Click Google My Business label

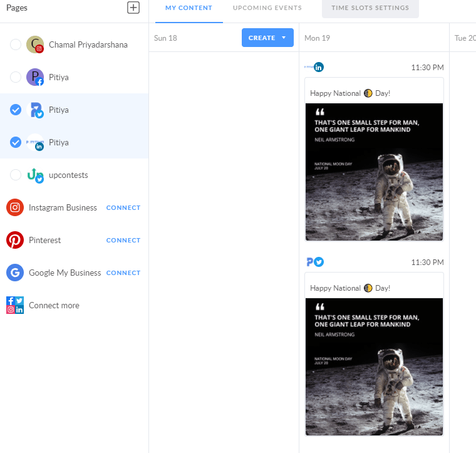tap(65, 273)
